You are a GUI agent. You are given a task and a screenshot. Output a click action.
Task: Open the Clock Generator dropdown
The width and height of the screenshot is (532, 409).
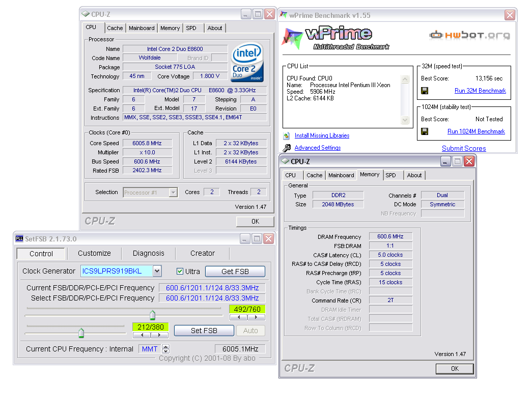157,271
